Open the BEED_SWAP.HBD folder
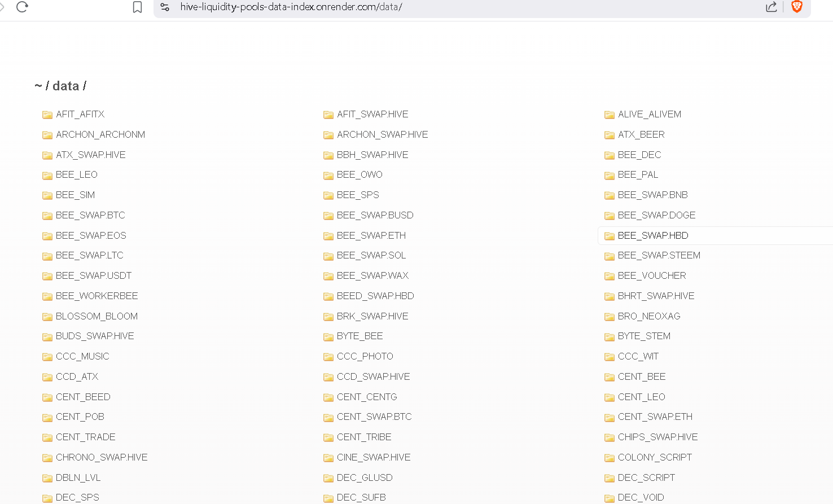This screenshot has height=504, width=833. tap(375, 296)
